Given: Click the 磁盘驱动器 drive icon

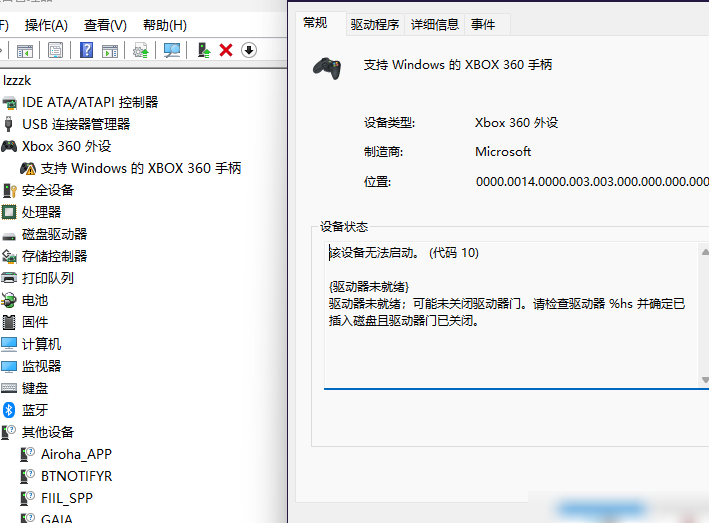Looking at the screenshot, I should [x=9, y=236].
